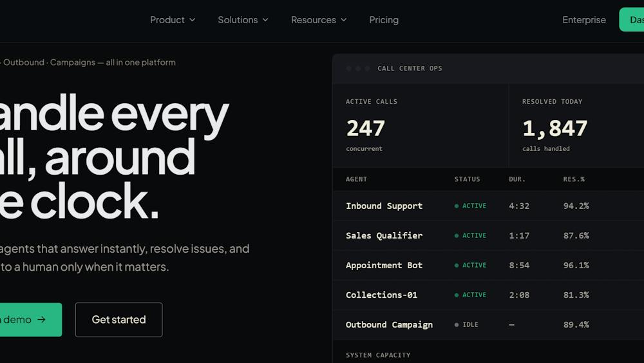
Task: Select the Inbound Support agent row
Action: coord(488,206)
